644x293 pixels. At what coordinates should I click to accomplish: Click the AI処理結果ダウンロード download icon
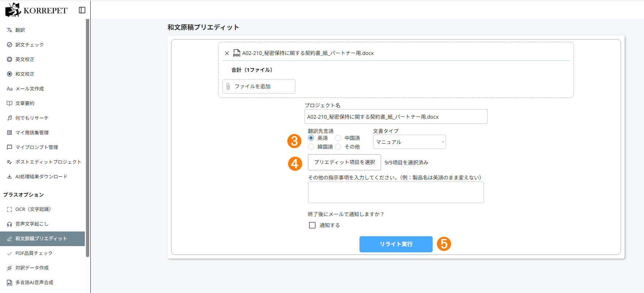[x=10, y=177]
